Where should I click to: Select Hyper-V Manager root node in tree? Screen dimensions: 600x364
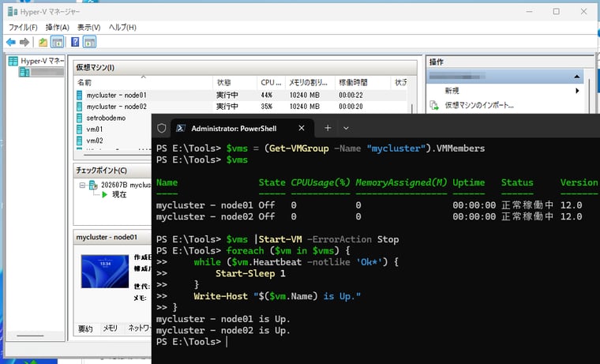point(36,61)
